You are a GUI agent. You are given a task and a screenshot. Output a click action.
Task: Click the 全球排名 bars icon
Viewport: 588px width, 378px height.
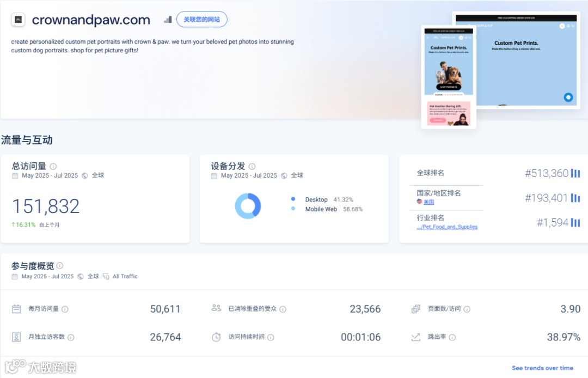tap(575, 173)
